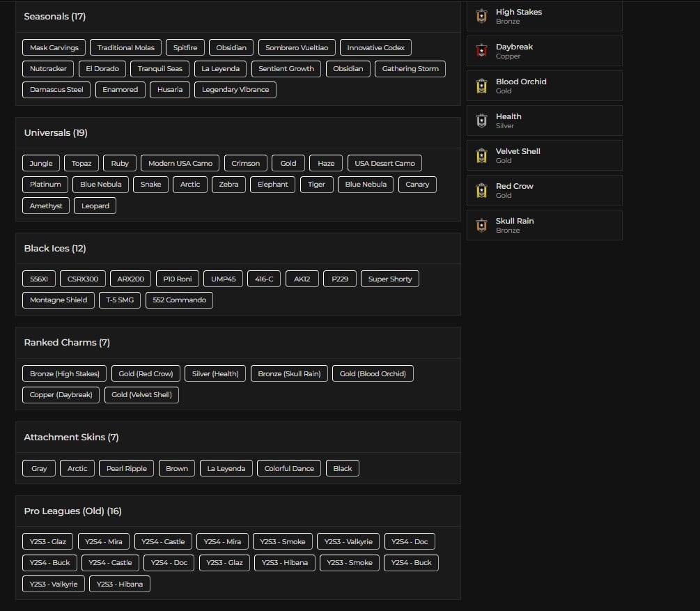Image resolution: width=700 pixels, height=611 pixels.
Task: Click the Velvet Shell Gold charm icon
Action: (x=481, y=155)
